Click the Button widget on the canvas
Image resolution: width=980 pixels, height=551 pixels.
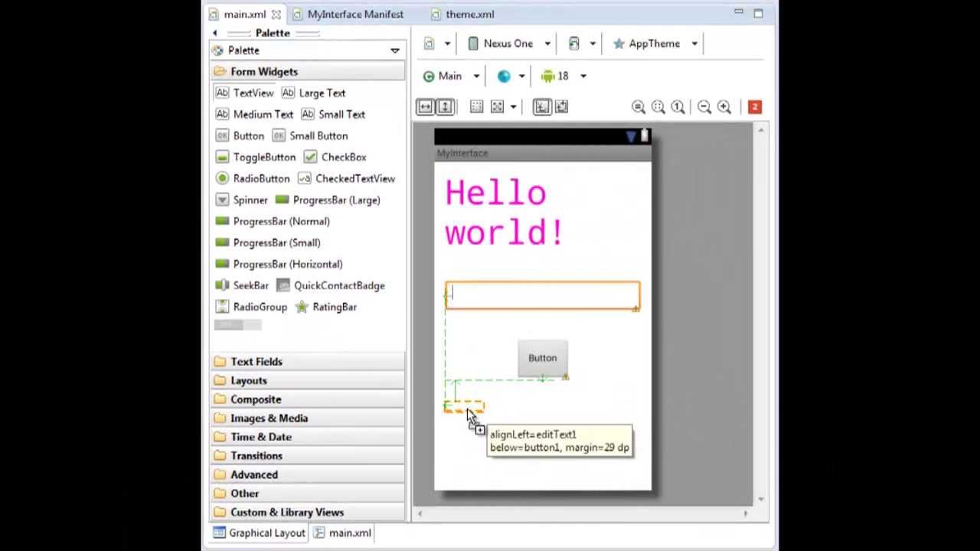point(542,358)
